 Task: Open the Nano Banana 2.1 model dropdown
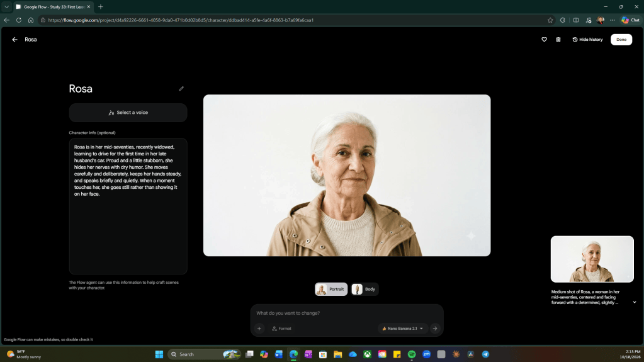[402, 328]
